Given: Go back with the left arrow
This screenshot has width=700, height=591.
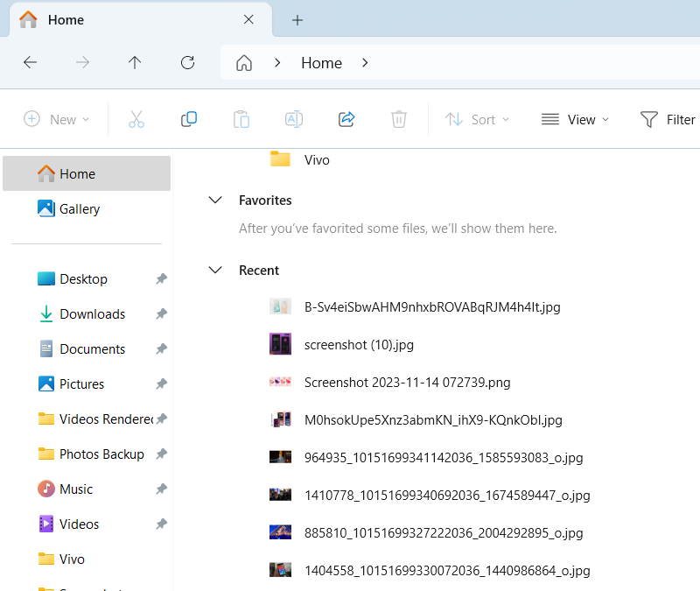Looking at the screenshot, I should tap(30, 62).
